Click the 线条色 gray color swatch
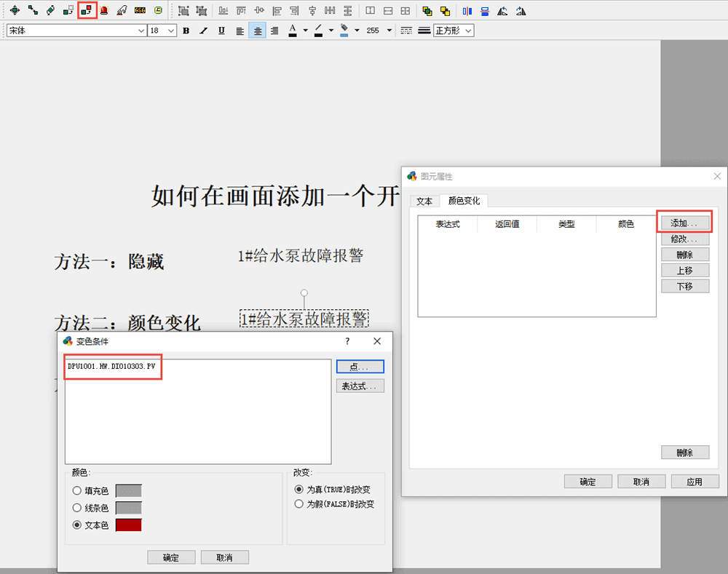This screenshot has height=574, width=728. point(129,508)
